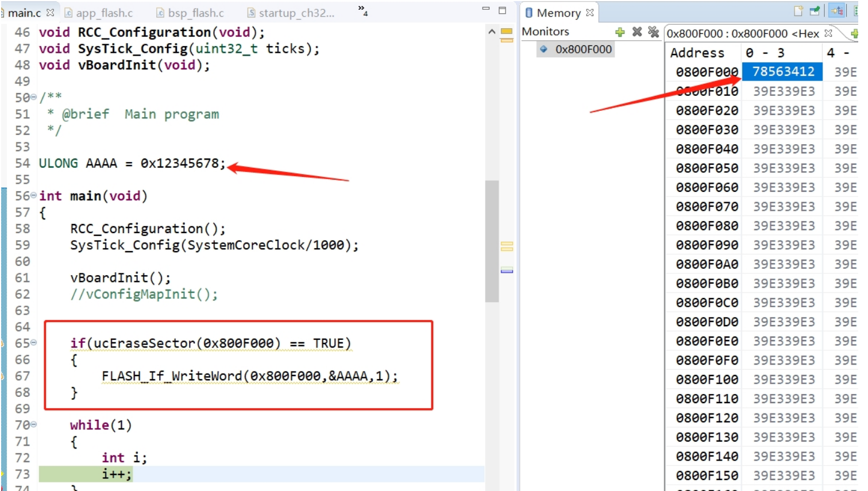
Task: Close the main.c editor tab
Action: click(50, 13)
